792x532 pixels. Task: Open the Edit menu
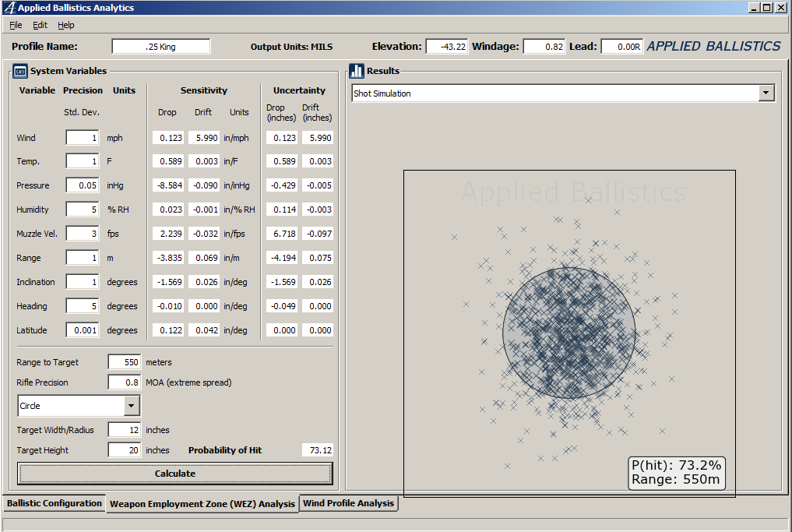(40, 25)
